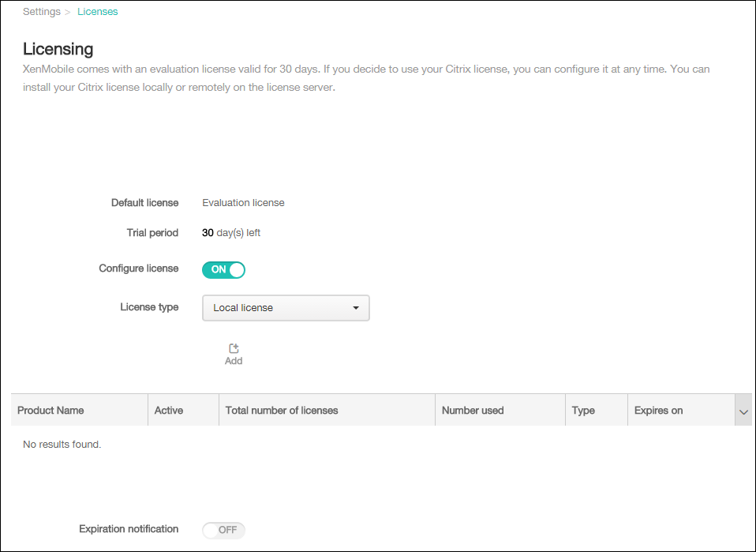Click the dropdown arrow beside Local license
756x552 pixels.
tap(356, 308)
